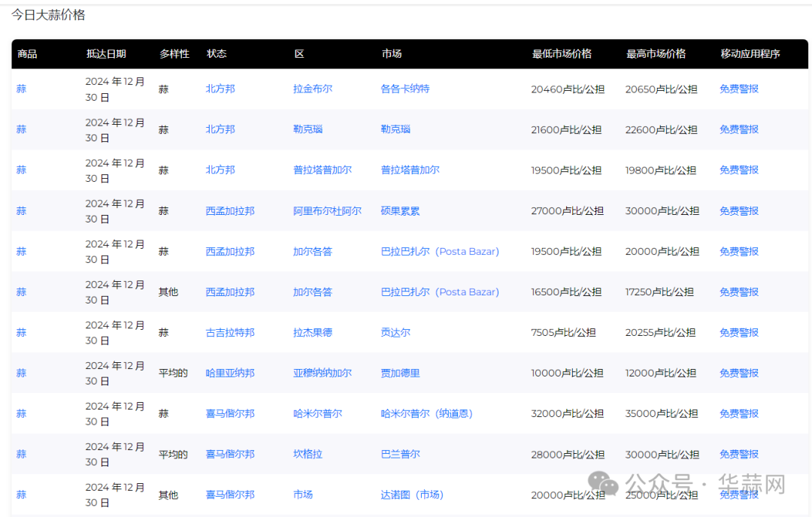Click 免费警报 in the 各各卡纳特 row
Screen dimensions: 812x517
pos(738,89)
